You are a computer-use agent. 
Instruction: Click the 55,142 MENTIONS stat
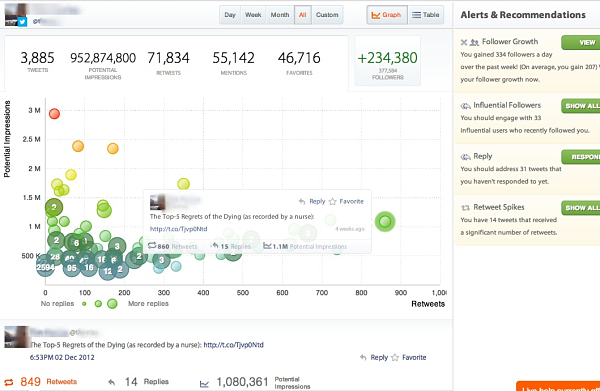point(233,63)
